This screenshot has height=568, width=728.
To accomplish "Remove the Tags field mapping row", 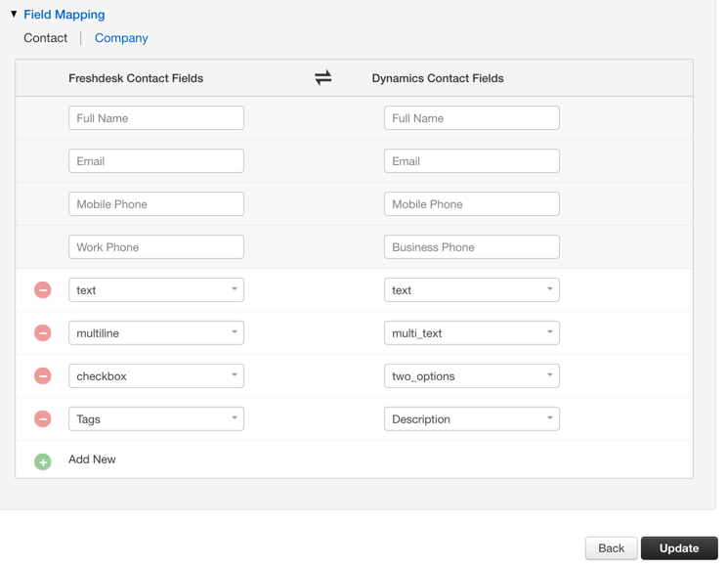I will coord(43,419).
